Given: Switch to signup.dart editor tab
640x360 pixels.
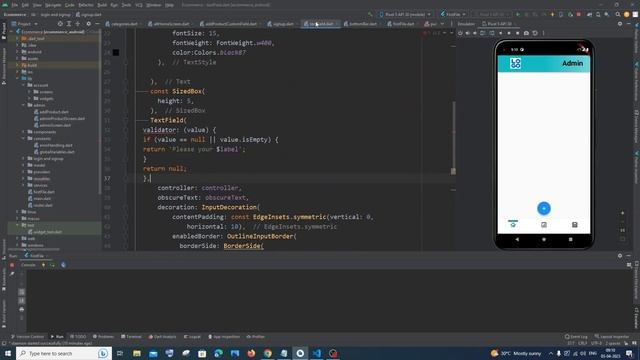Looking at the screenshot, I should pyautogui.click(x=281, y=24).
